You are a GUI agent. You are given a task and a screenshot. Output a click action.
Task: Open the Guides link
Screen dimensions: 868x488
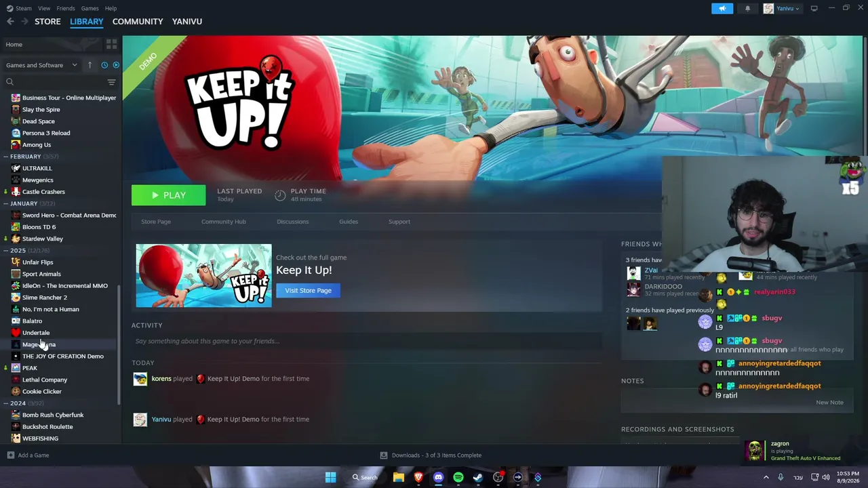[349, 222]
